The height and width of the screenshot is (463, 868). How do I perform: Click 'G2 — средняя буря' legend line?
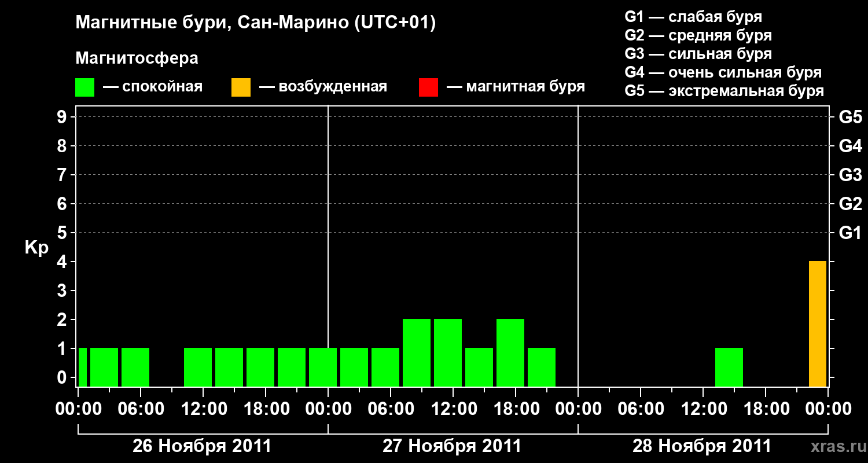coord(698,35)
